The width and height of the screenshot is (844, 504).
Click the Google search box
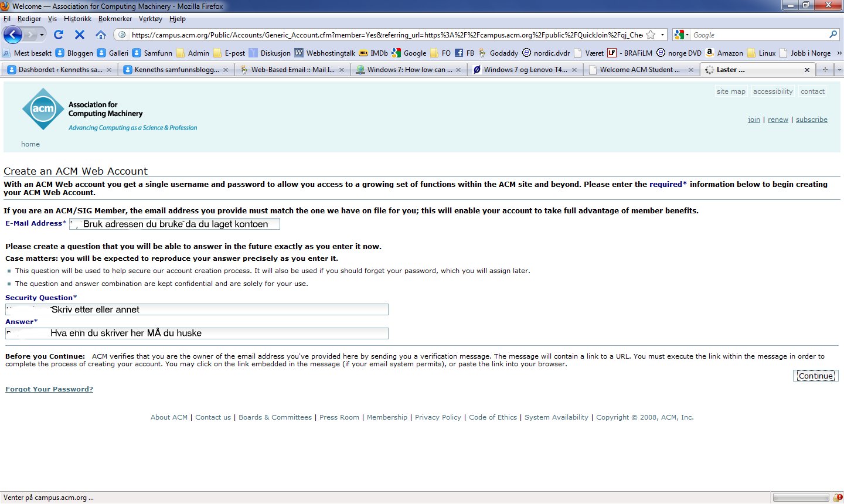759,35
